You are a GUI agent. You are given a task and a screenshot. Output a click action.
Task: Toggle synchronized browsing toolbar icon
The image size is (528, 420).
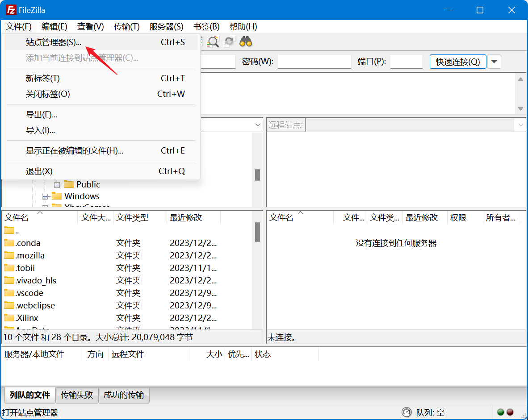pos(230,42)
